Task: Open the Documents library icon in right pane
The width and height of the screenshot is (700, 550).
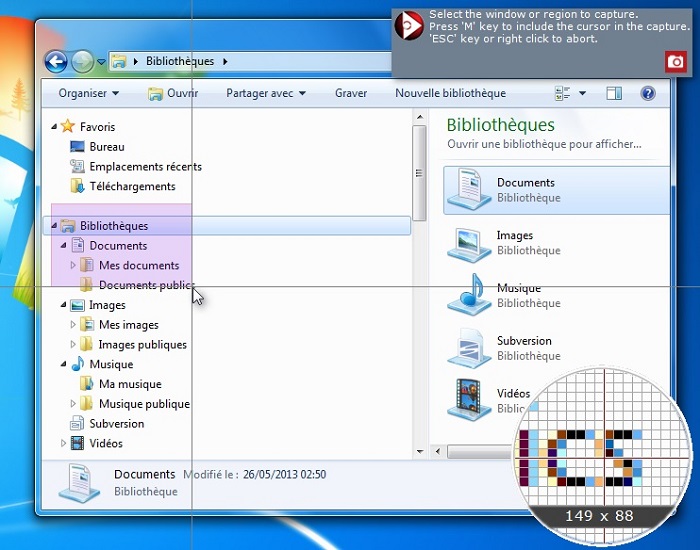Action: coord(468,189)
